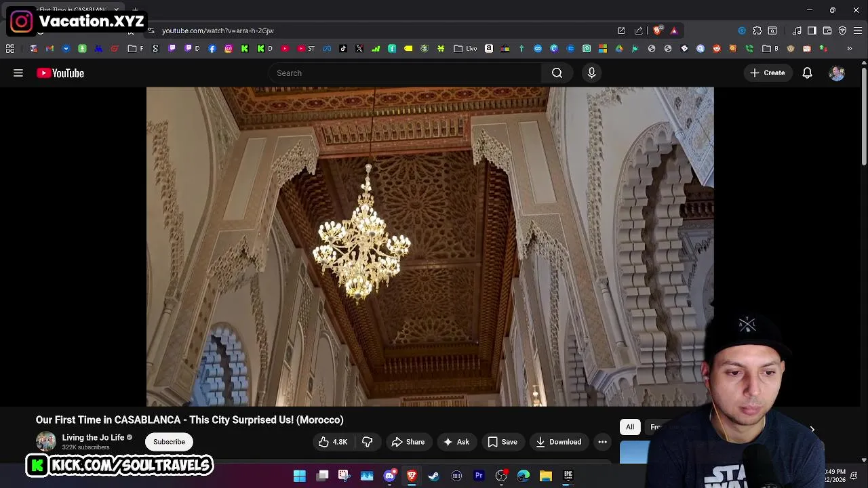Start voice search with the microphone
Image resolution: width=868 pixels, height=488 pixels.
[591, 73]
